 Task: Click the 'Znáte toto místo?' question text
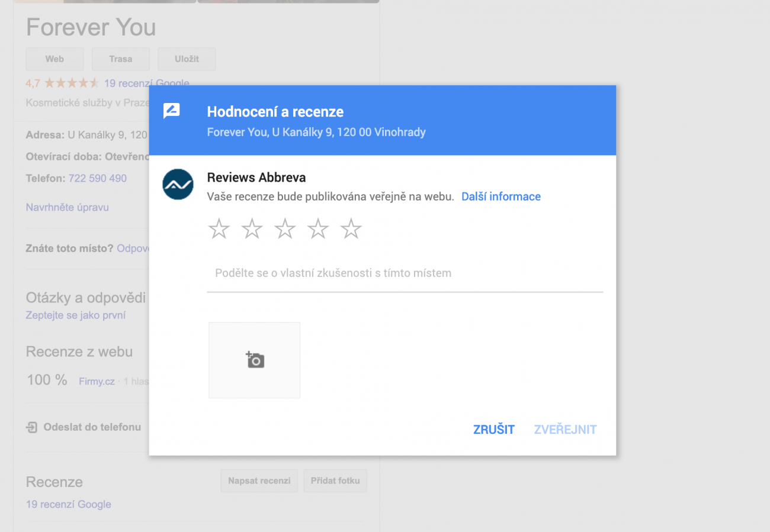[69, 249]
